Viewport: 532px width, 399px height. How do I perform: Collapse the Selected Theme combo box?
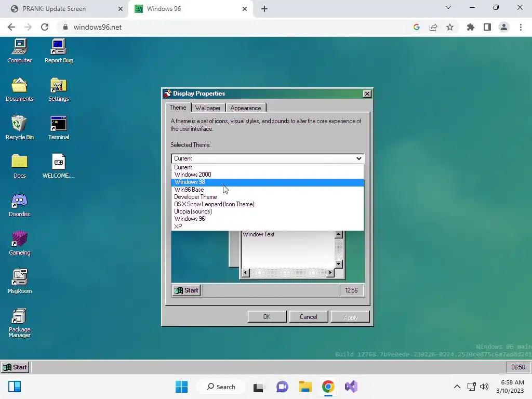[x=268, y=158]
